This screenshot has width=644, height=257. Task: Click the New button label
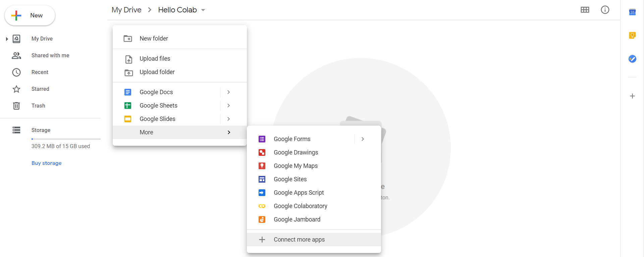(36, 15)
